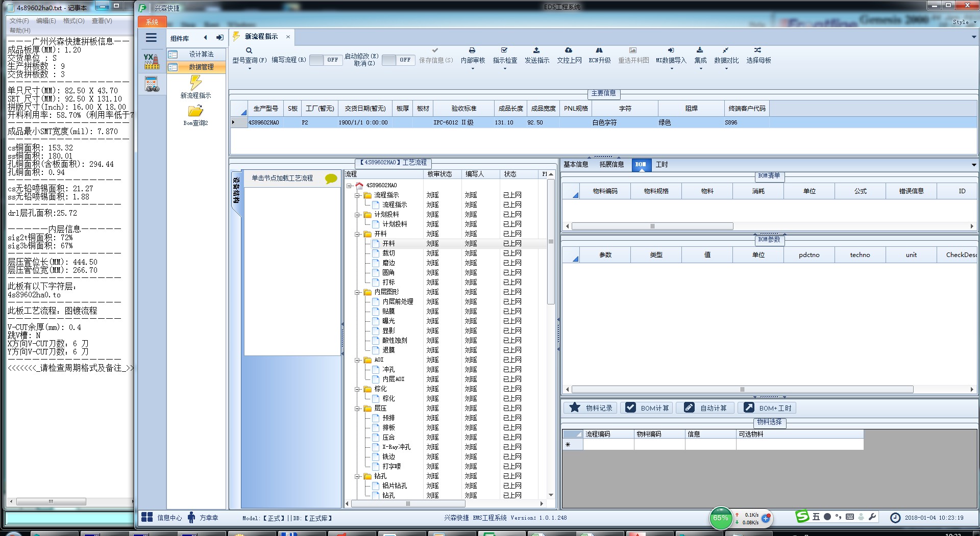Collapse root node 4S89602HA0 in tree
This screenshot has width=980, height=536.
349,186
